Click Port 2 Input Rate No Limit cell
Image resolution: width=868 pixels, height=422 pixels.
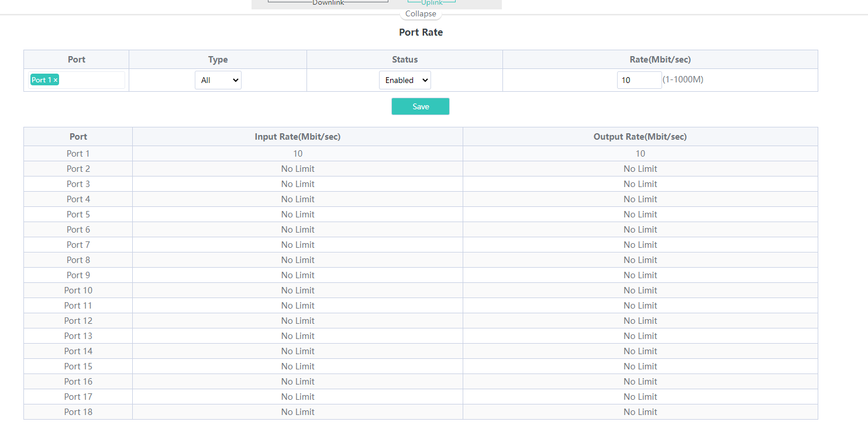pos(298,169)
